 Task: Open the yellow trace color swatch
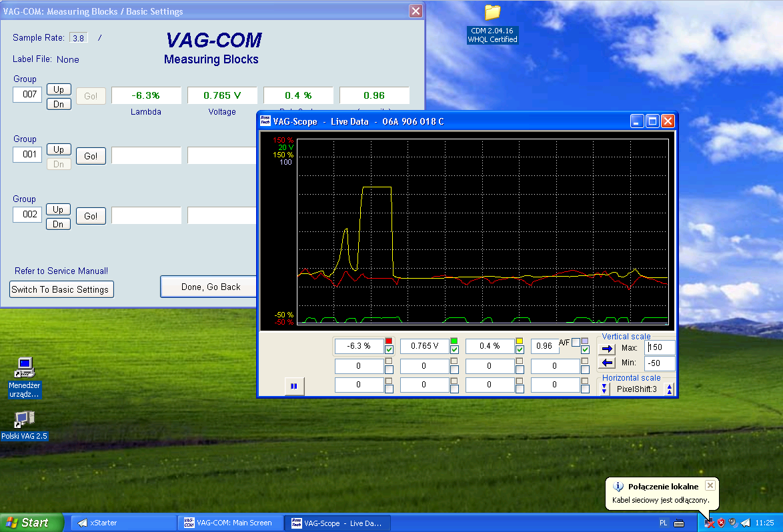tap(520, 341)
